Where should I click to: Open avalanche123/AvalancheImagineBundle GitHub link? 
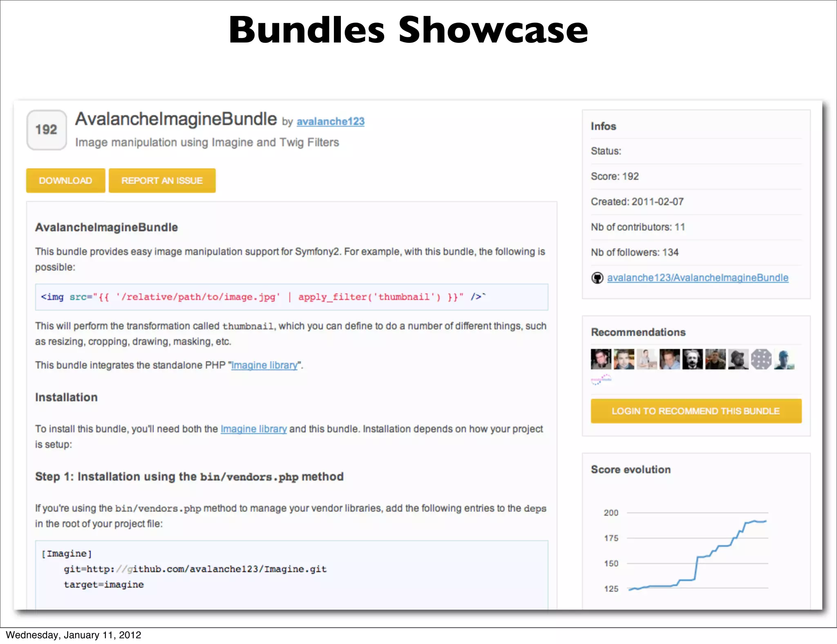click(x=698, y=278)
